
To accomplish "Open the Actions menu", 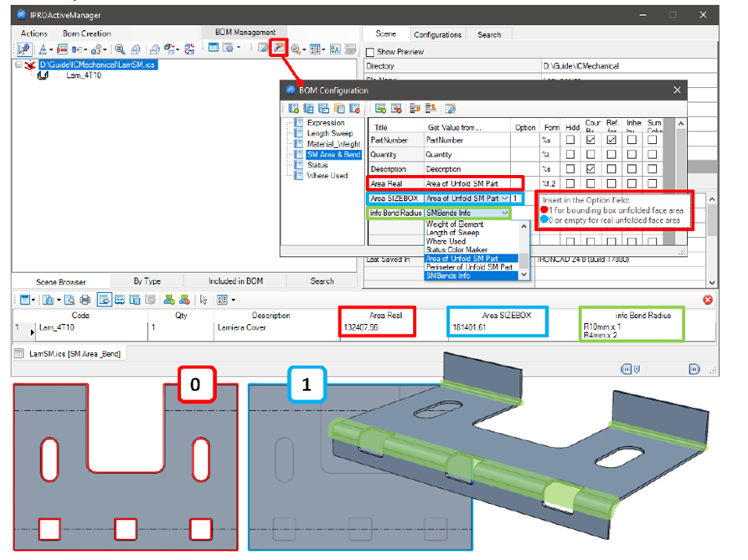I will click(34, 33).
